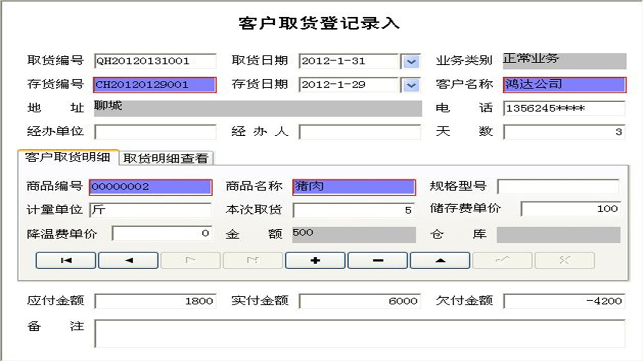This screenshot has width=644, height=362.
Task: Open the 取货日期 date dropdown
Action: coord(412,61)
